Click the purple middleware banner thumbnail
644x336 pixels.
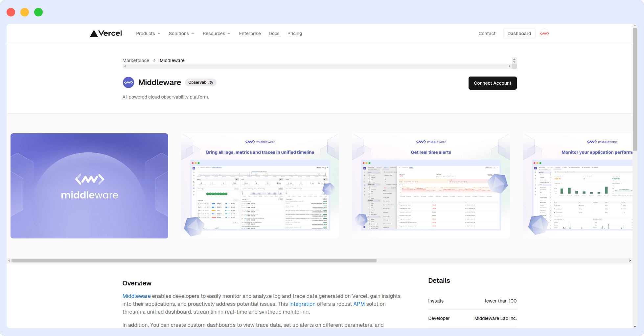point(89,186)
